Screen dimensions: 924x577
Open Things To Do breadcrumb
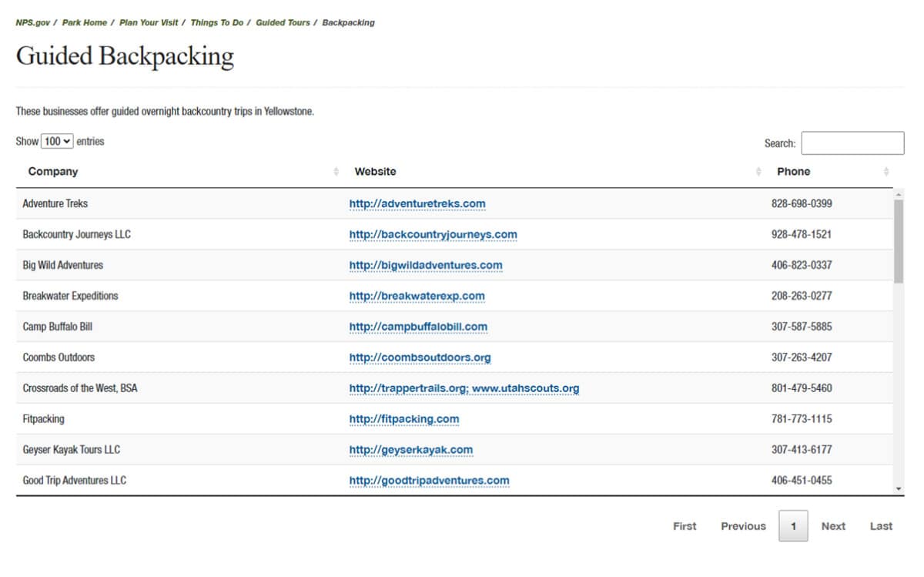coord(216,23)
